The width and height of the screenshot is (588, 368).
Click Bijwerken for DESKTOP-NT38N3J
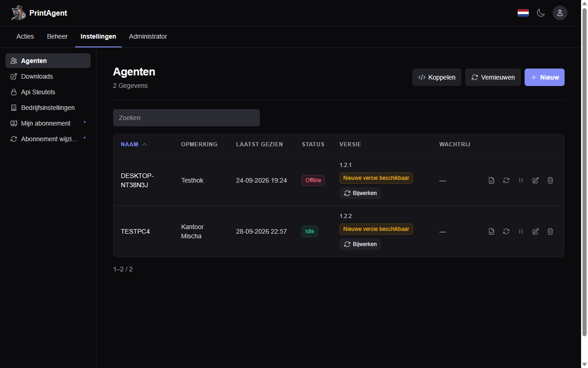tap(360, 193)
